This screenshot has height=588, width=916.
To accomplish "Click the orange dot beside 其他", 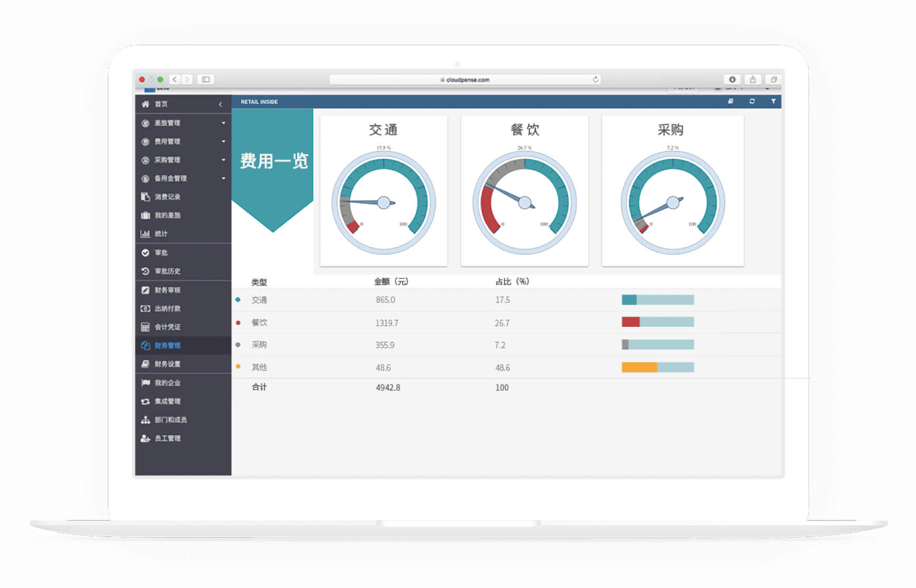I will tap(238, 367).
